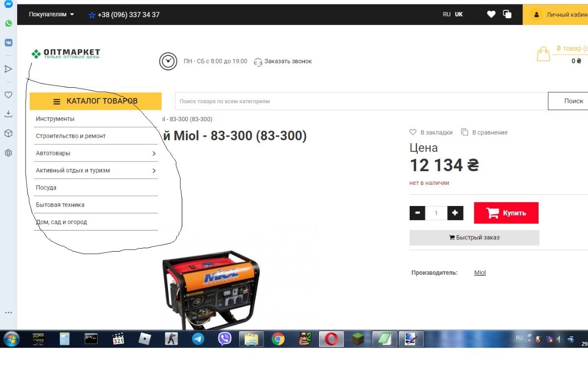Open the Инструменты category
The image size is (588, 387).
(55, 119)
